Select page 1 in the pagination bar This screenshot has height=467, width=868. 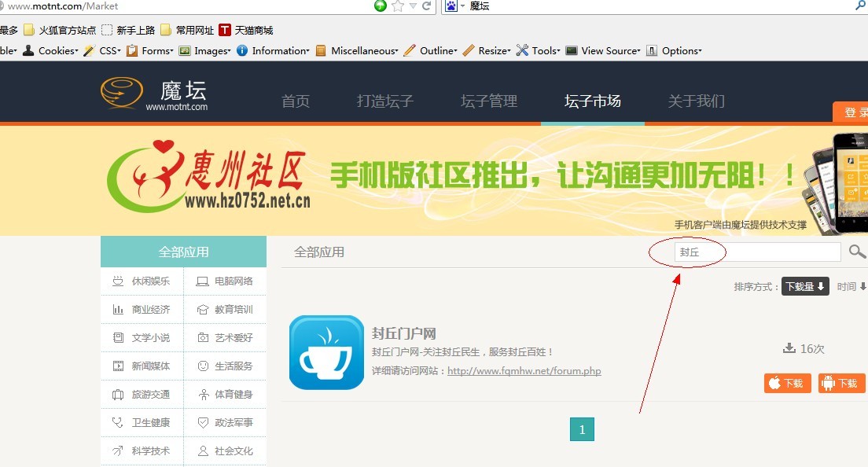tap(582, 429)
